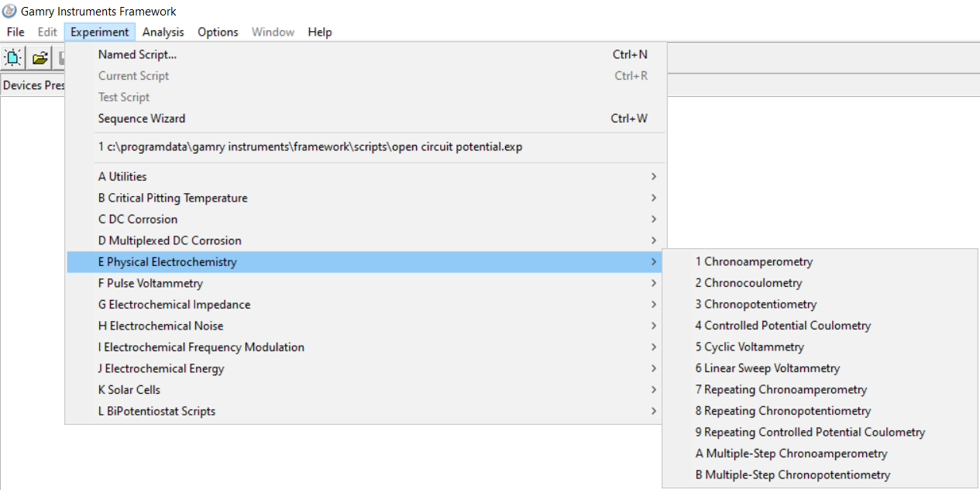Expand the L BiPotentiostat Scripts submenu

(x=366, y=411)
